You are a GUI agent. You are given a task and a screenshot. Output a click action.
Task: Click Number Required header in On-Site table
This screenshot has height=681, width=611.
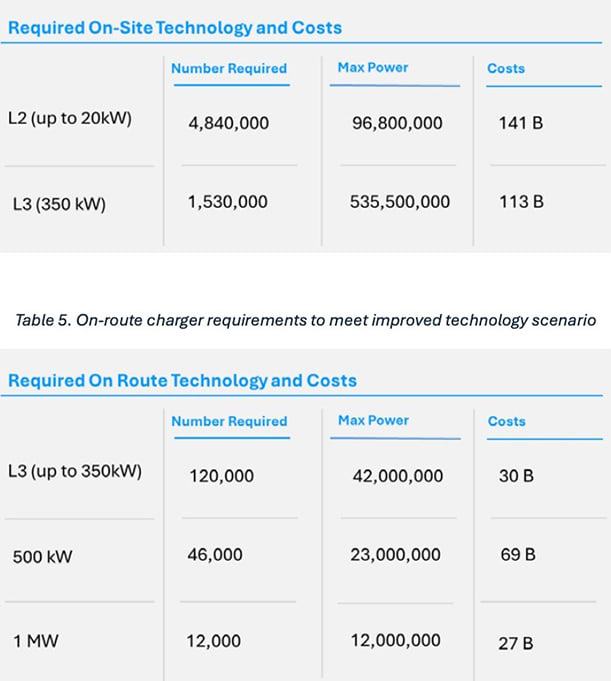coord(229,69)
